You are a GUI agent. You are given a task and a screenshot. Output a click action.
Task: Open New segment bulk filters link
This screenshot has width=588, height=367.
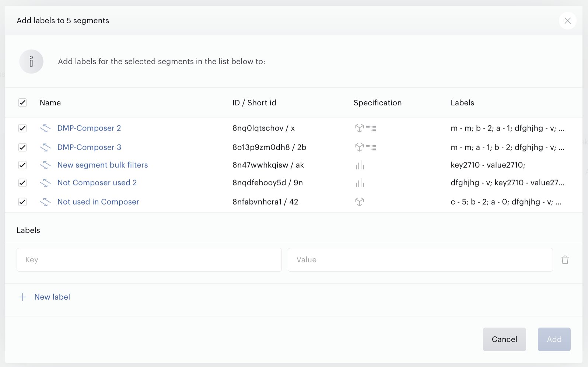point(102,165)
